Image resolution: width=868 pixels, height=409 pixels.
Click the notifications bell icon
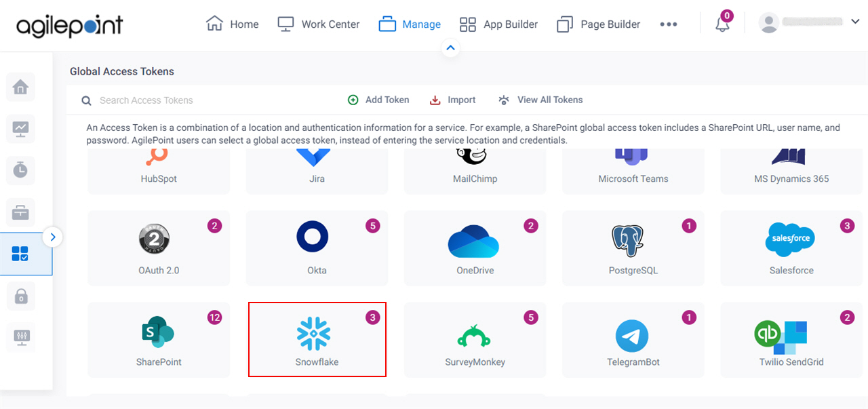723,24
